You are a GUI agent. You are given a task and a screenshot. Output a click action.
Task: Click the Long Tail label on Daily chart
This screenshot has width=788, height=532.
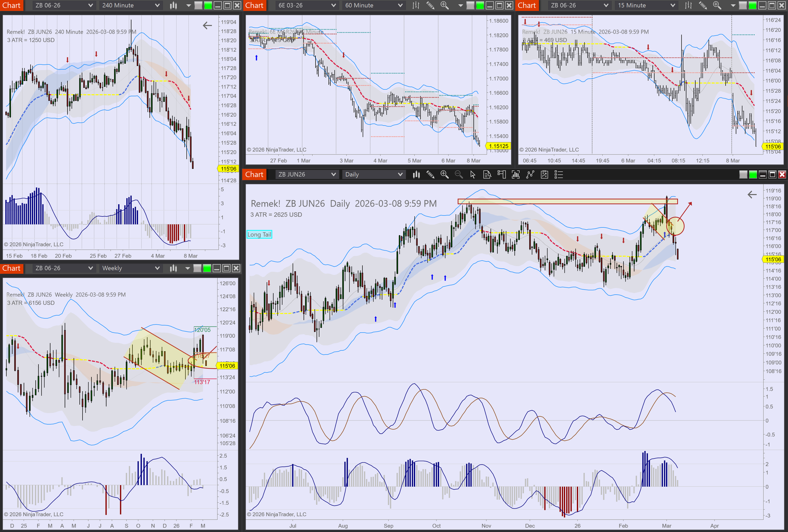pyautogui.click(x=259, y=234)
